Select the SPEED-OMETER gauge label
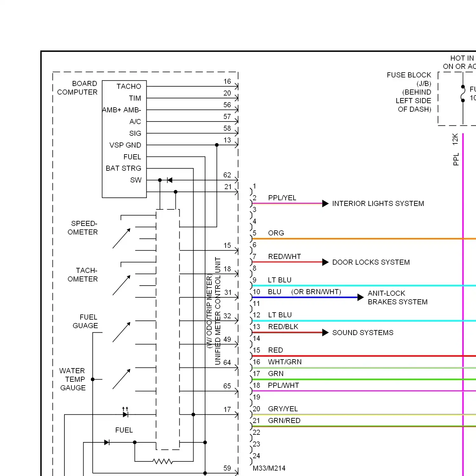 point(83,228)
